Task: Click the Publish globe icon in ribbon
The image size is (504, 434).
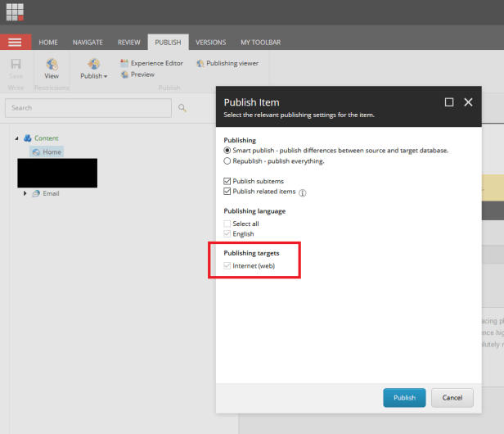Action: pyautogui.click(x=93, y=64)
